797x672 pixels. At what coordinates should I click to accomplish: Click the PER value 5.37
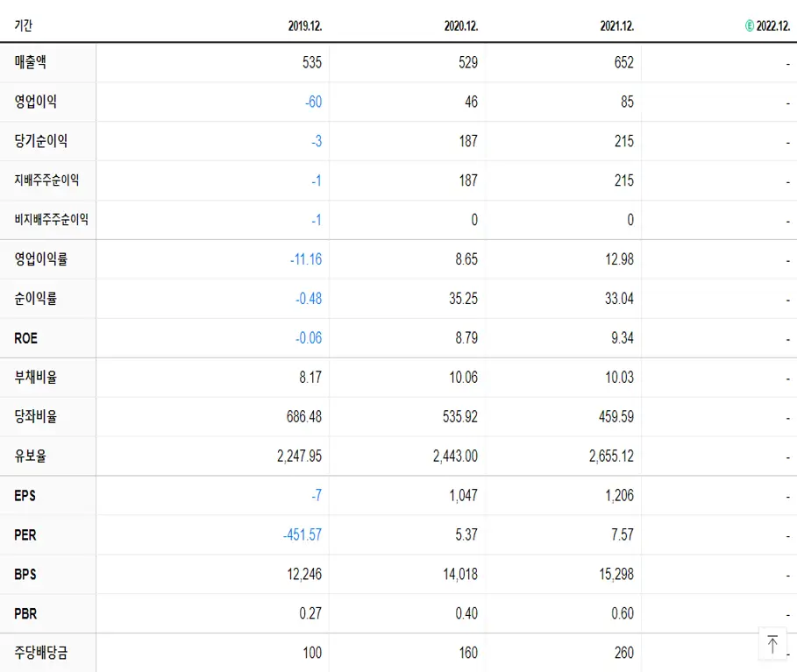(466, 534)
